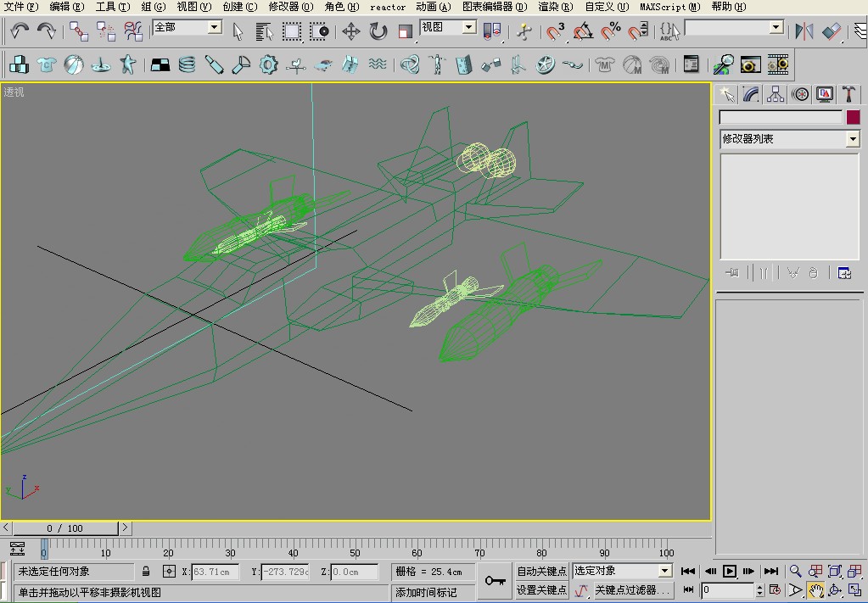The width and height of the screenshot is (868, 603).
Task: Toggle Angle Snap on the toolbar
Action: [x=582, y=31]
